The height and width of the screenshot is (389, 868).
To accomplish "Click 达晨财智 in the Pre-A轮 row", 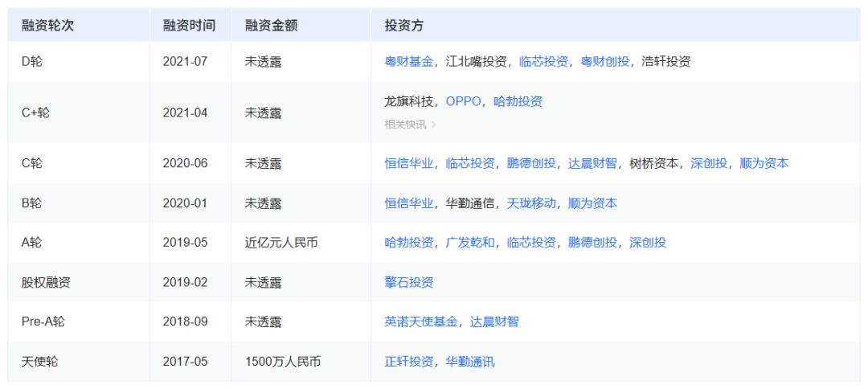I will (494, 321).
